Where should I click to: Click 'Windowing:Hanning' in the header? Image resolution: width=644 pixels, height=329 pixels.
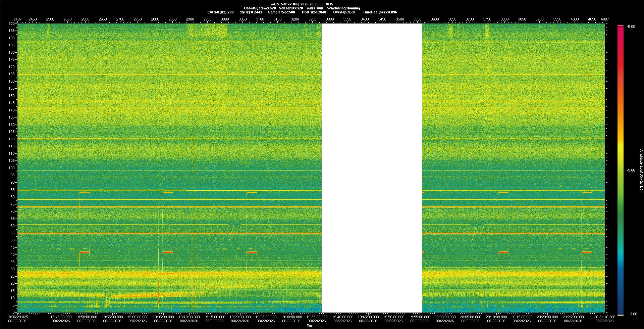click(x=343, y=8)
